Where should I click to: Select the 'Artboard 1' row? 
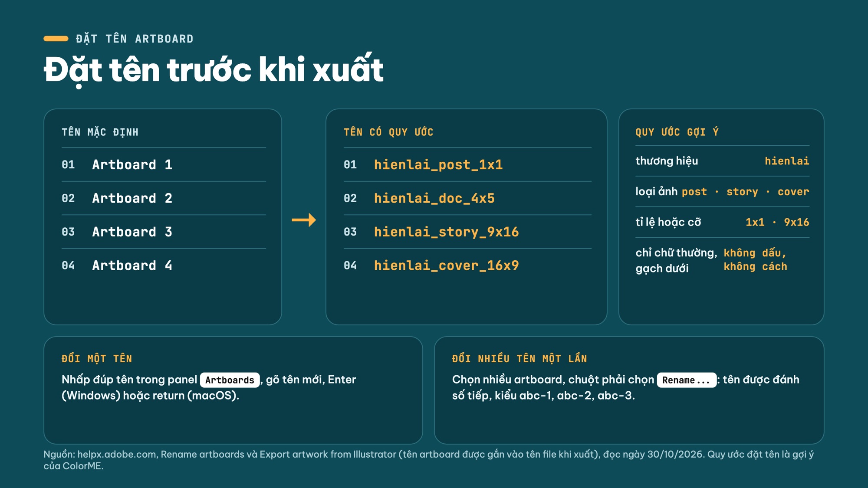(164, 165)
